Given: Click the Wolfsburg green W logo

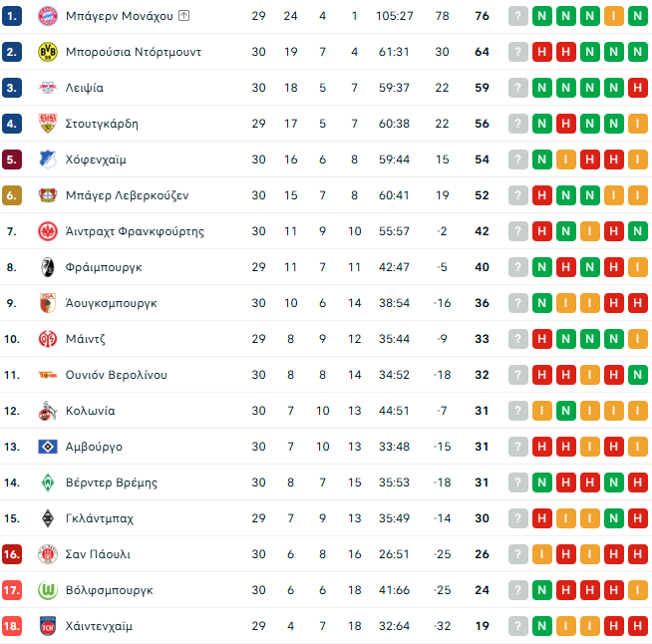Looking at the screenshot, I should pos(47,590).
